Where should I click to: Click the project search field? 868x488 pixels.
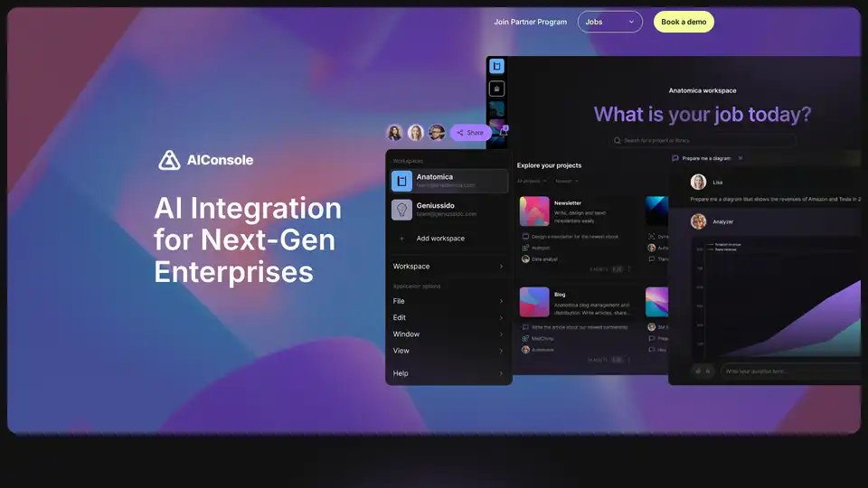pos(703,140)
